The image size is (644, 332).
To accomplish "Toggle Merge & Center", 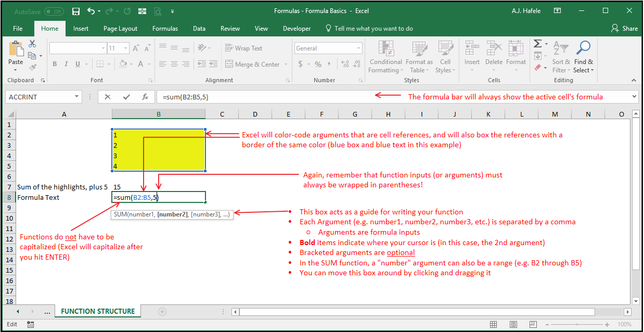I will [253, 64].
